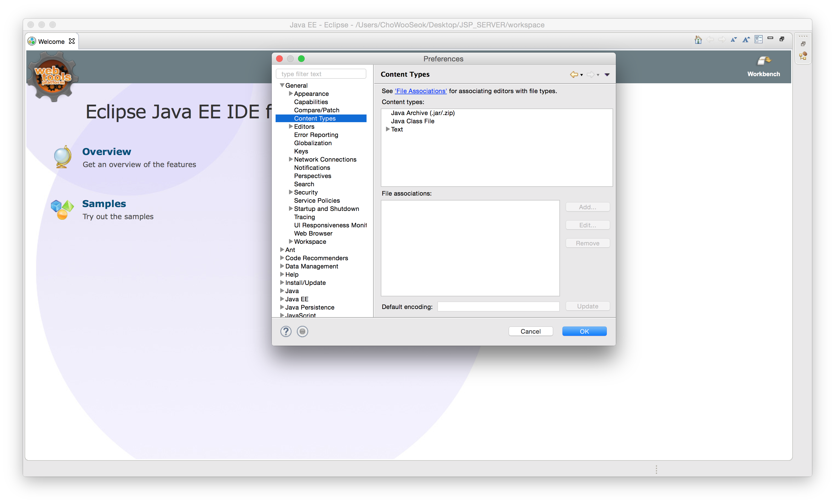Click the oomph preference recorder icon

pyautogui.click(x=302, y=331)
